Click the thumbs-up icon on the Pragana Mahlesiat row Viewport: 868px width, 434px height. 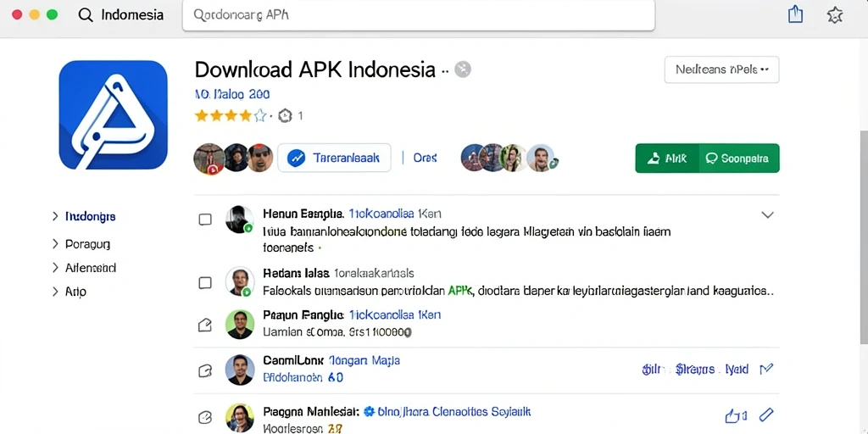(x=733, y=415)
